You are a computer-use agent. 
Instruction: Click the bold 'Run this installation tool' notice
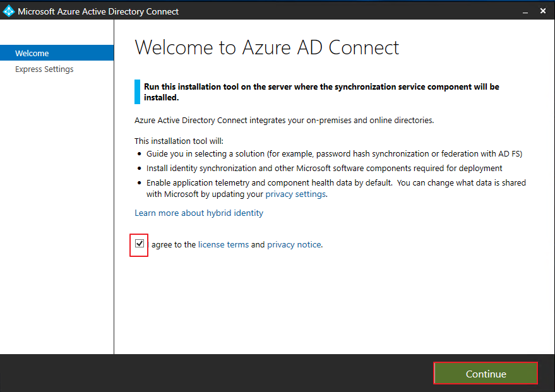coord(321,92)
